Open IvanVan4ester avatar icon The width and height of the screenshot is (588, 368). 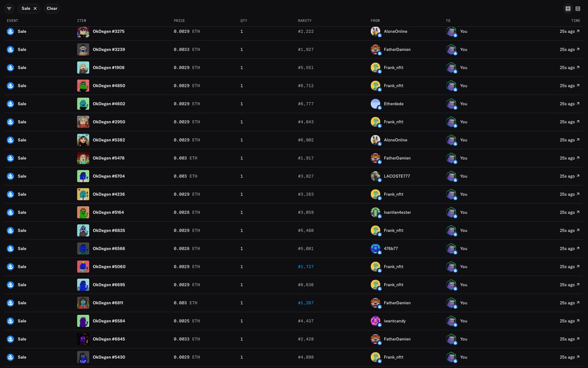(376, 212)
